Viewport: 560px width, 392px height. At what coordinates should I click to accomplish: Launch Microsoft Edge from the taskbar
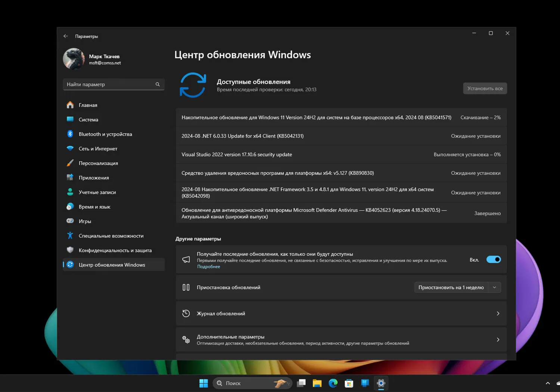tap(333, 383)
